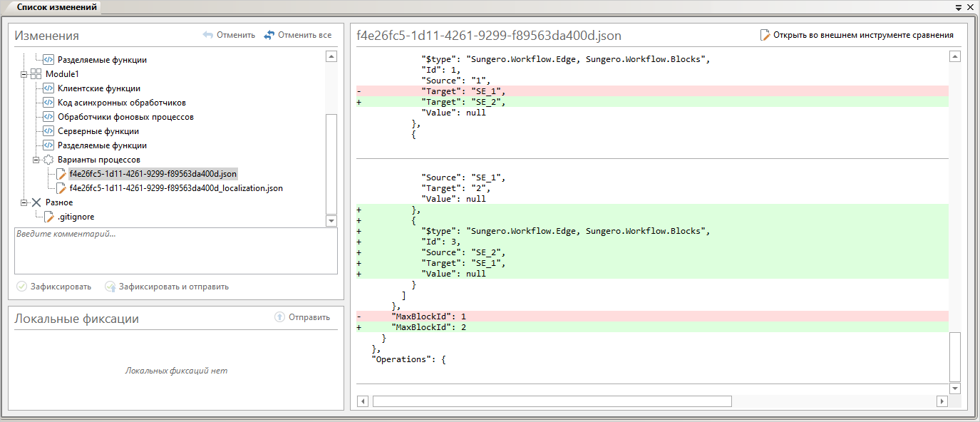Click the .gitignore file icon
The image size is (980, 422).
click(x=48, y=217)
